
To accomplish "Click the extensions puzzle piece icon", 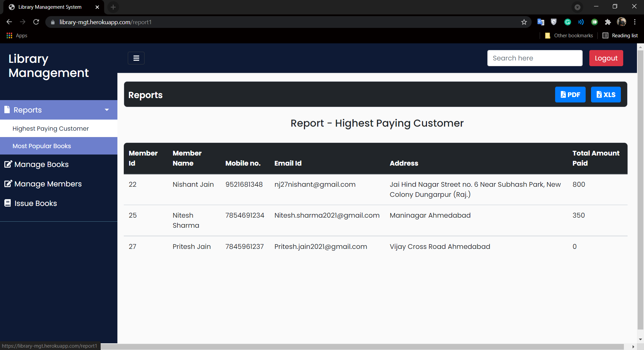I will [x=608, y=22].
